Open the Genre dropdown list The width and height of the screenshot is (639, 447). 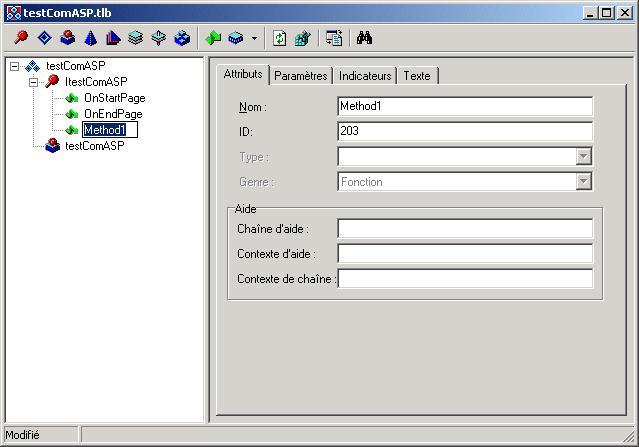pyautogui.click(x=584, y=182)
